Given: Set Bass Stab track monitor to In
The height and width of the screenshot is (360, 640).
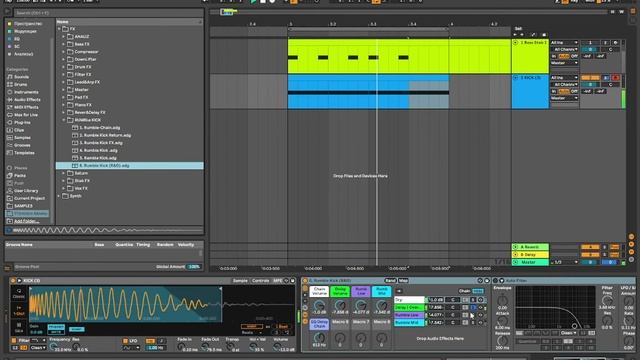Looking at the screenshot, I should click(x=554, y=56).
